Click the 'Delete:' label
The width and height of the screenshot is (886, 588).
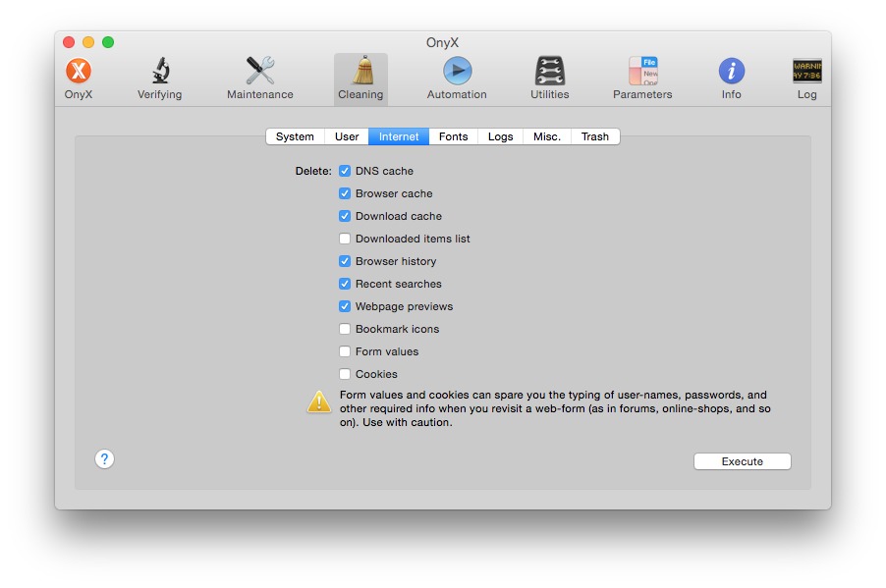(x=313, y=171)
